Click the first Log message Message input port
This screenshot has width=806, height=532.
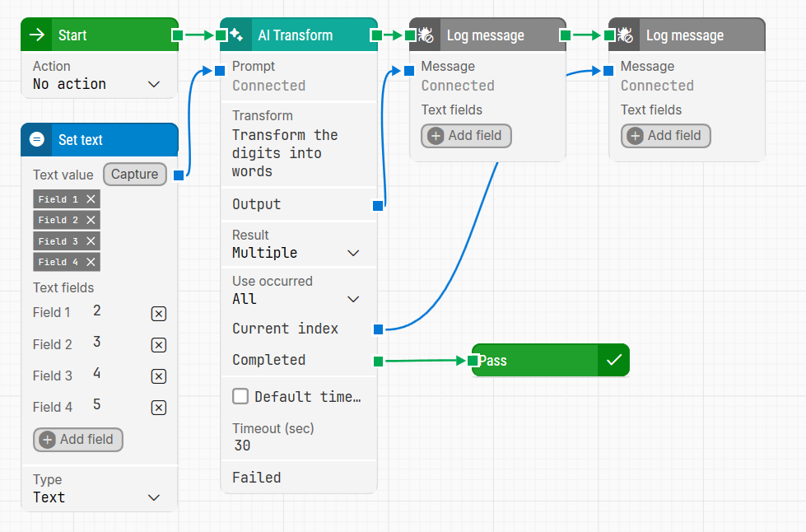point(409,71)
